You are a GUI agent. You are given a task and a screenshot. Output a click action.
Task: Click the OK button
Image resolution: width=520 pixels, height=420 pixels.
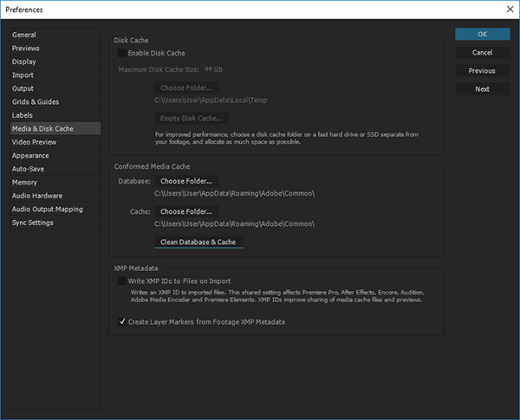pyautogui.click(x=482, y=34)
